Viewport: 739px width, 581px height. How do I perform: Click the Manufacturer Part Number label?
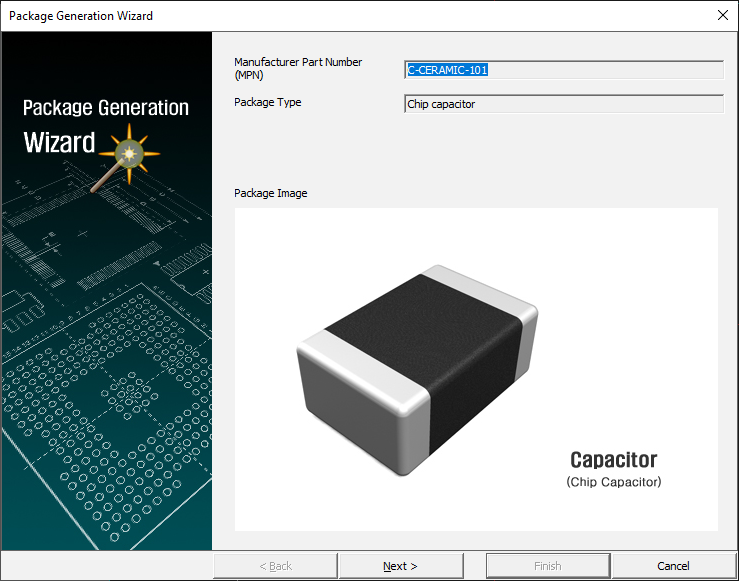pos(297,68)
